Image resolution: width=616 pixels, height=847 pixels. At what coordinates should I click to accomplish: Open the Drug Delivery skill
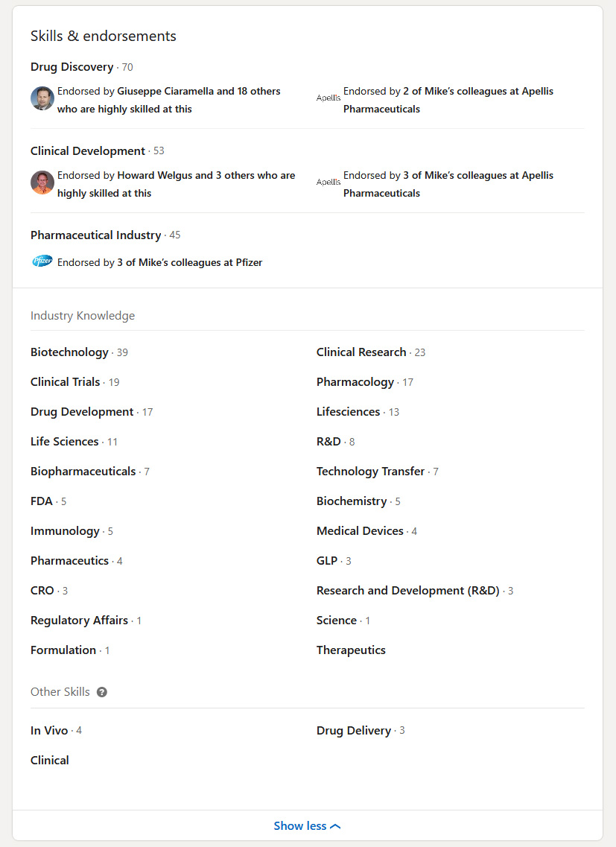(x=354, y=730)
